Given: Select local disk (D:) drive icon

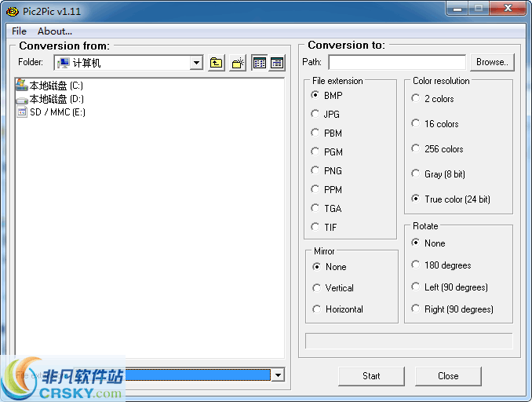Looking at the screenshot, I should [x=22, y=99].
